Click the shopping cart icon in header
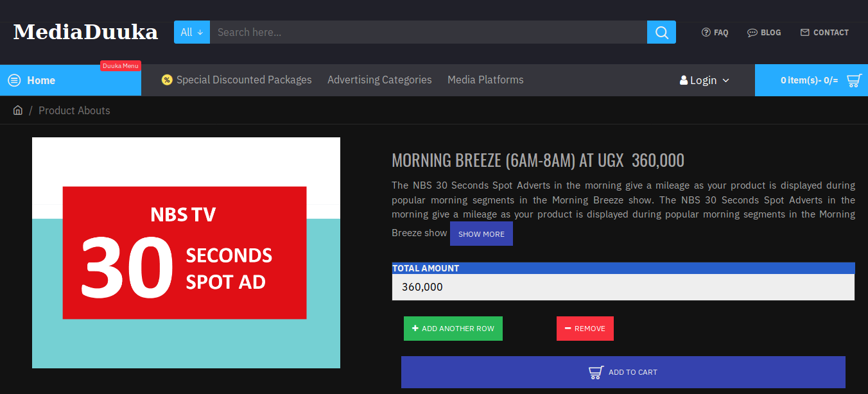The width and height of the screenshot is (868, 394). click(854, 80)
